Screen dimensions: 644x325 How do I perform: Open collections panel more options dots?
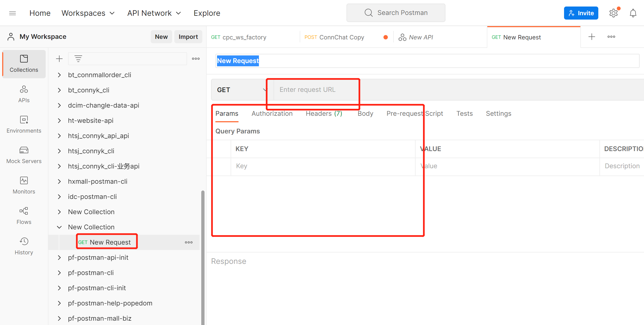pos(196,59)
